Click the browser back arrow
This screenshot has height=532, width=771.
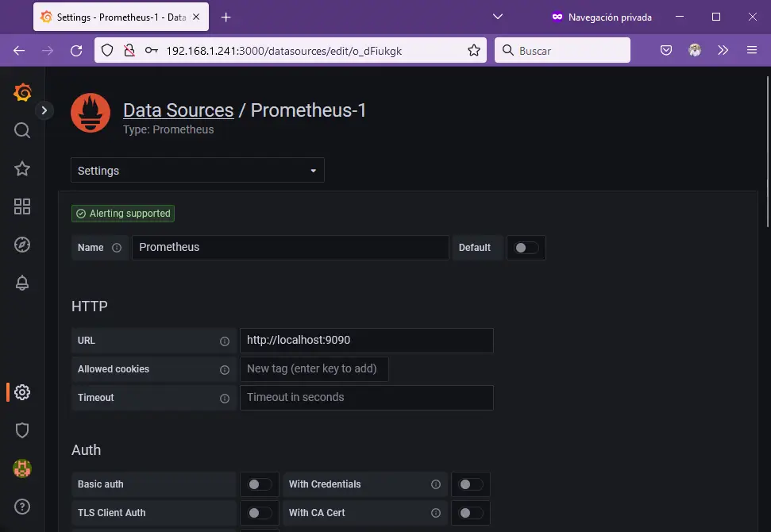tap(19, 50)
